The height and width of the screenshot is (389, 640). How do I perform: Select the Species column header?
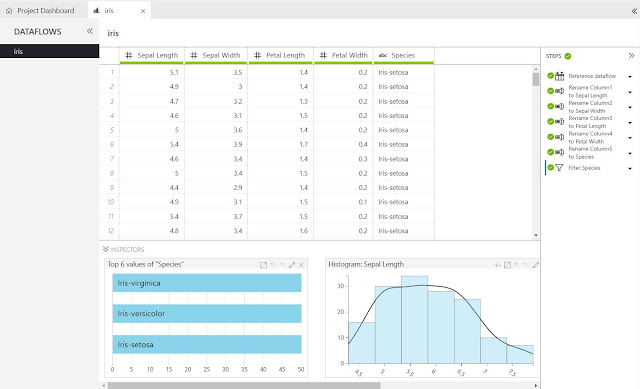pyautogui.click(x=403, y=55)
